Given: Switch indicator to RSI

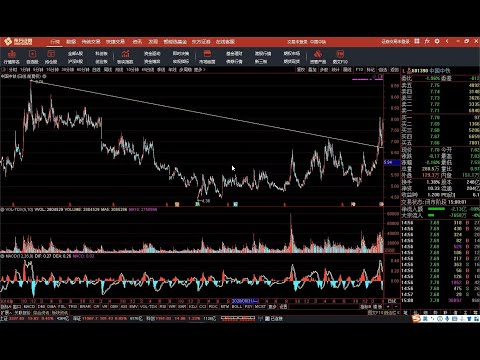Looking at the screenshot, I should coord(163,306).
